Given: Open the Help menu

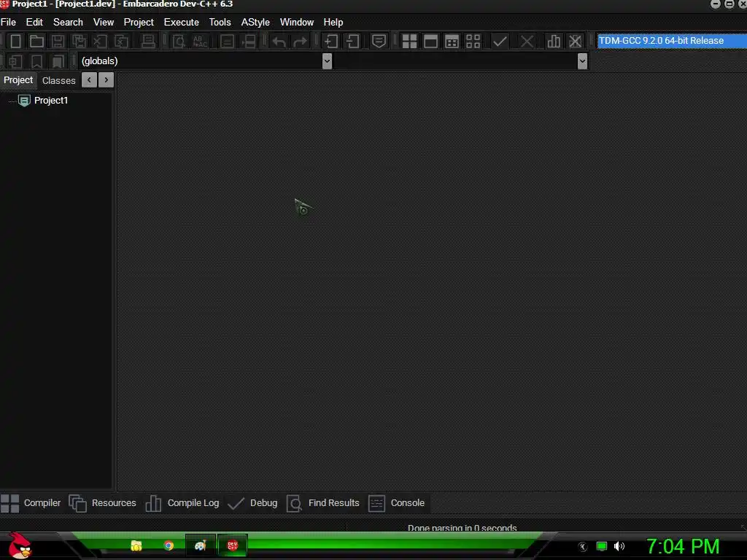Looking at the screenshot, I should 333,23.
